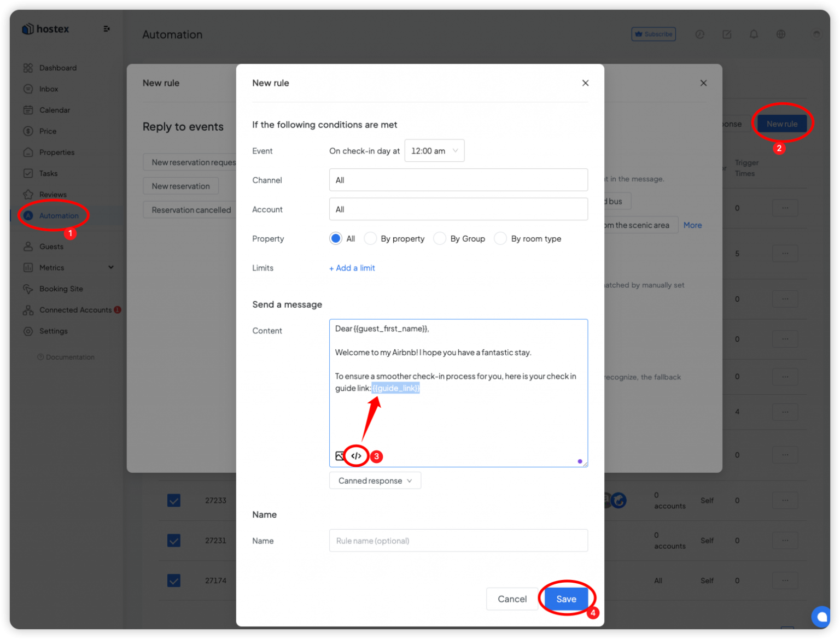Click the Add a limit link
This screenshot has height=639, width=840.
(352, 268)
